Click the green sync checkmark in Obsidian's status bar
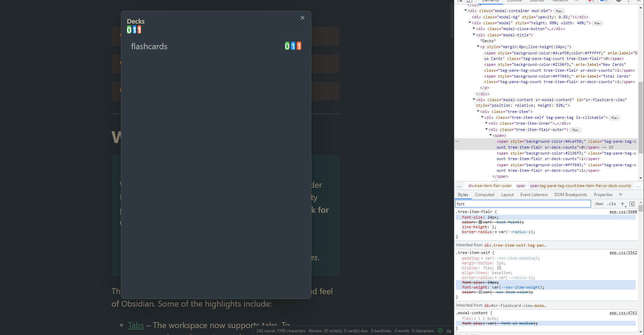644x335 pixels. 440,330
